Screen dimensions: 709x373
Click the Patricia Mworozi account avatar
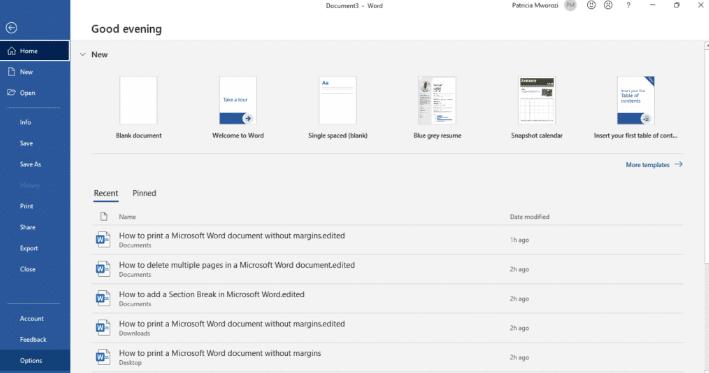[x=571, y=5]
